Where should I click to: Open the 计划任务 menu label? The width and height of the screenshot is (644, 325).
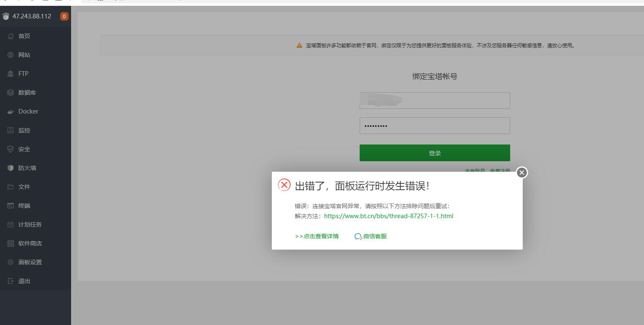[x=30, y=224]
